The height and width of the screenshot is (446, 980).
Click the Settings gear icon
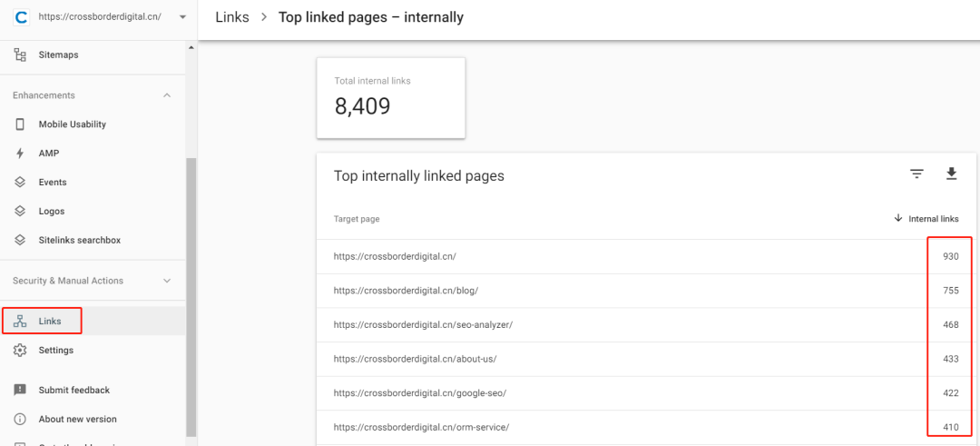coord(20,351)
